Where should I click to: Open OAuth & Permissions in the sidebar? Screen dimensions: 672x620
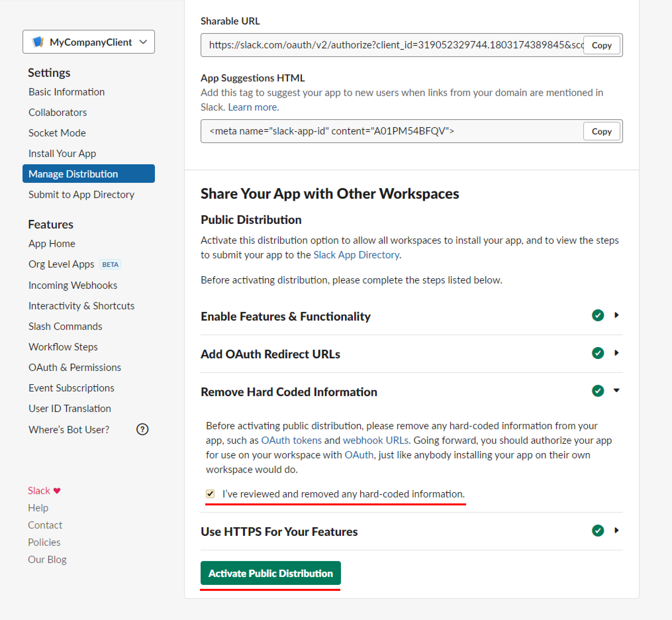pos(75,367)
